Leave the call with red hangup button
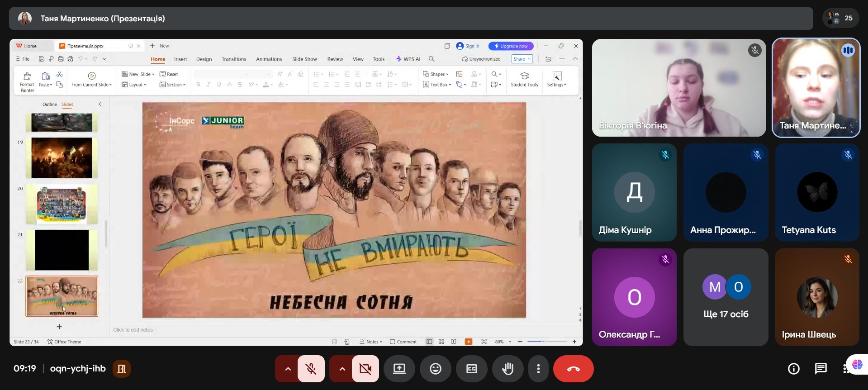 573,369
